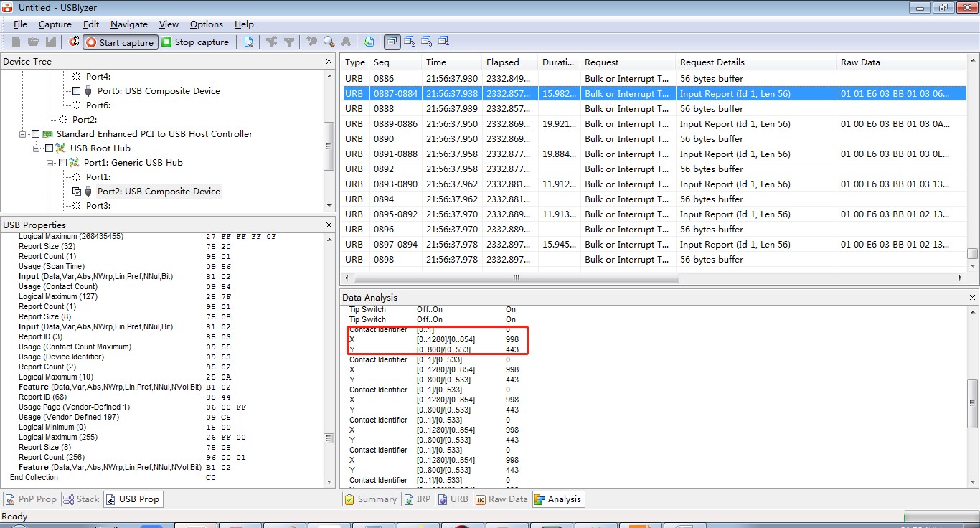
Task: Close the Data Analysis panel
Action: click(972, 297)
